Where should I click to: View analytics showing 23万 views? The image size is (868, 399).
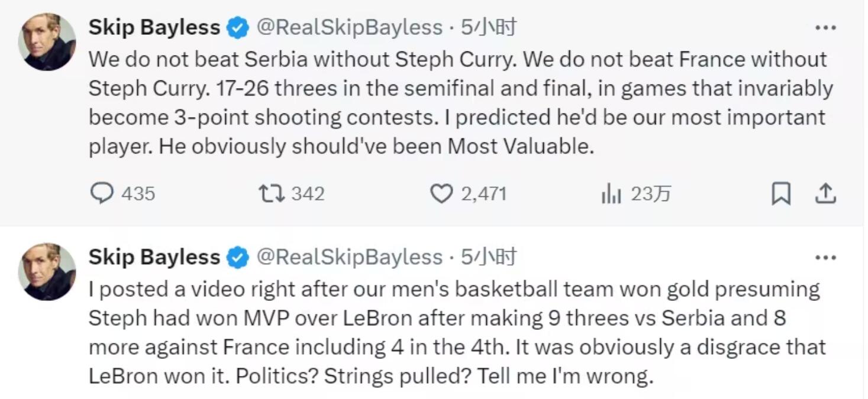point(611,194)
